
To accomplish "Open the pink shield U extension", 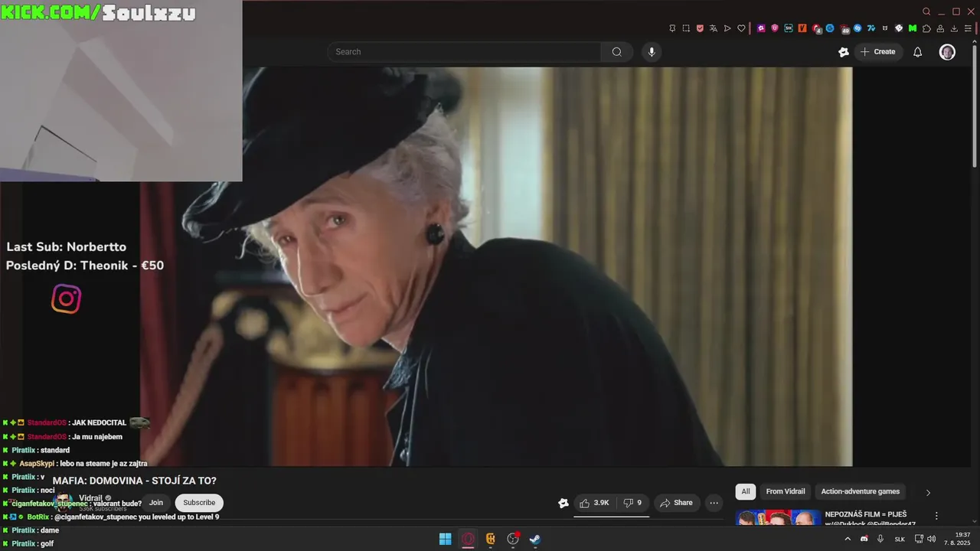I will 775,28.
